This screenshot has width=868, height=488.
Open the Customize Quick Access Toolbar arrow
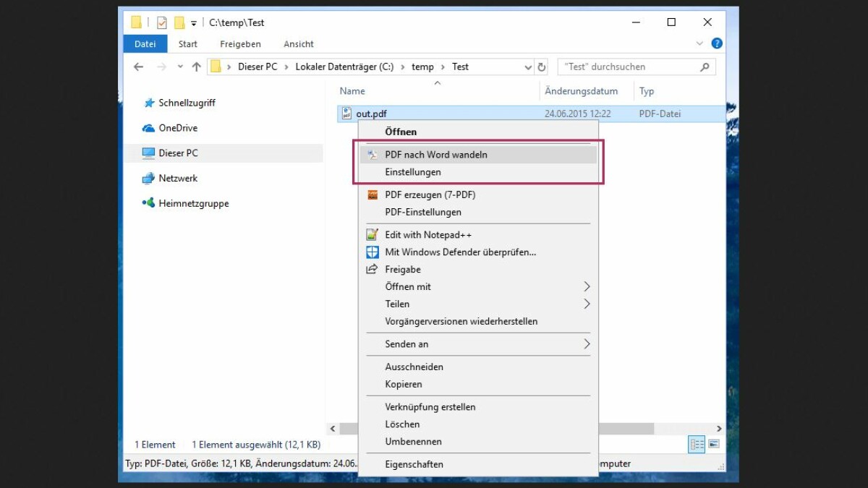pos(192,22)
